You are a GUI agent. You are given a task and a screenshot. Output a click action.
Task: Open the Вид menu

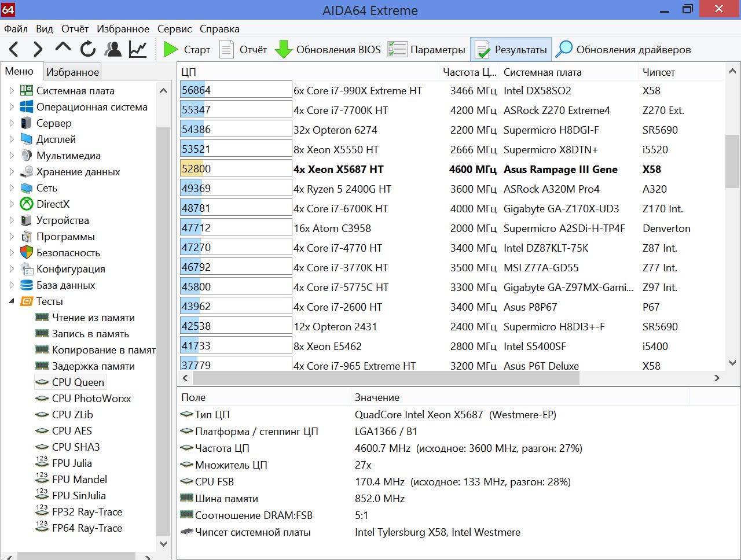[x=45, y=29]
